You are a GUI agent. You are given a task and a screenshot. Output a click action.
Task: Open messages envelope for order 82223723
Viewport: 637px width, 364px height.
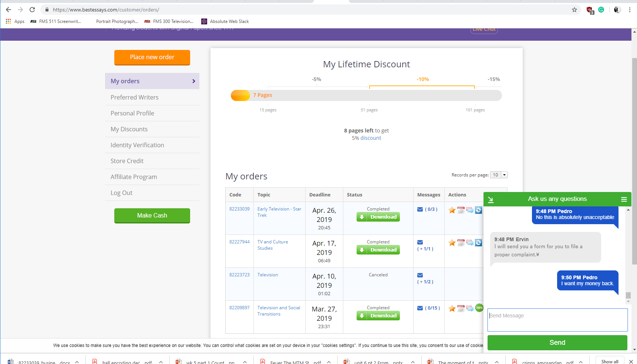click(x=420, y=275)
